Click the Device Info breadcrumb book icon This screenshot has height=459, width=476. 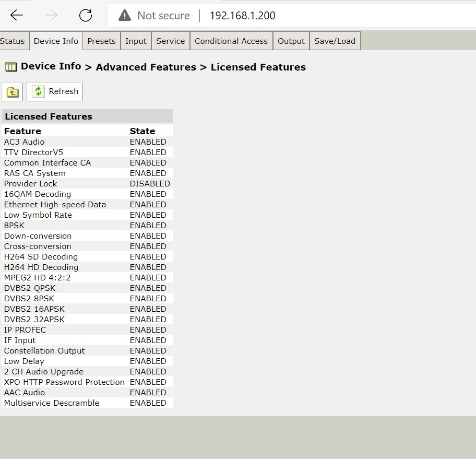(11, 67)
